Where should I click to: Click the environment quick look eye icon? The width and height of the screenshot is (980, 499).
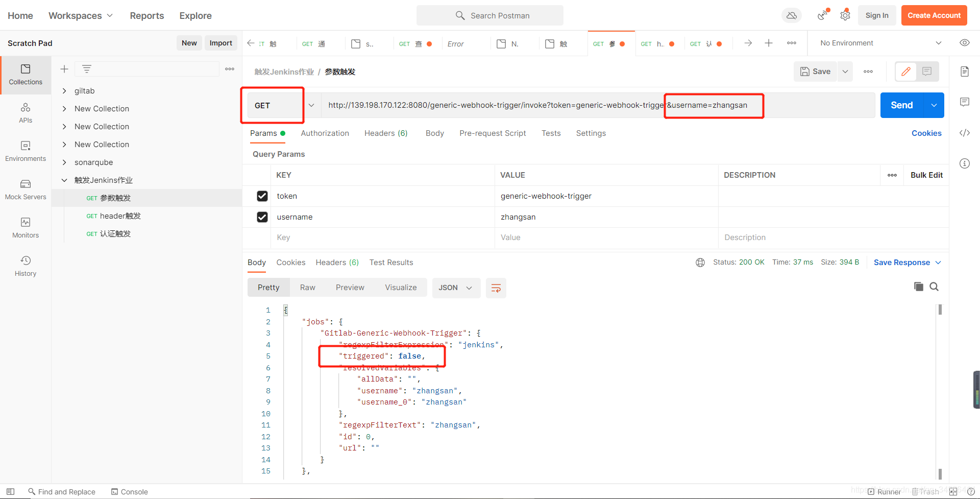coord(965,43)
